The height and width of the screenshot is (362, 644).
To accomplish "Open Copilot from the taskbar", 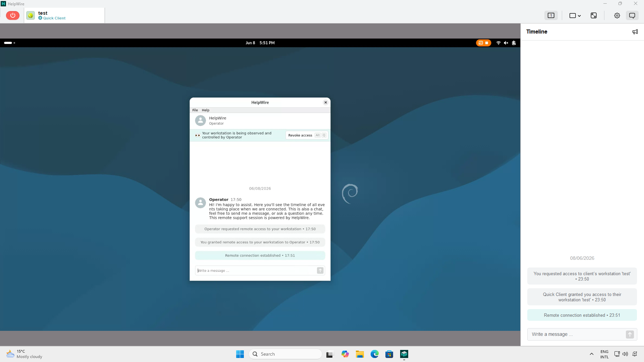I will pos(345,354).
